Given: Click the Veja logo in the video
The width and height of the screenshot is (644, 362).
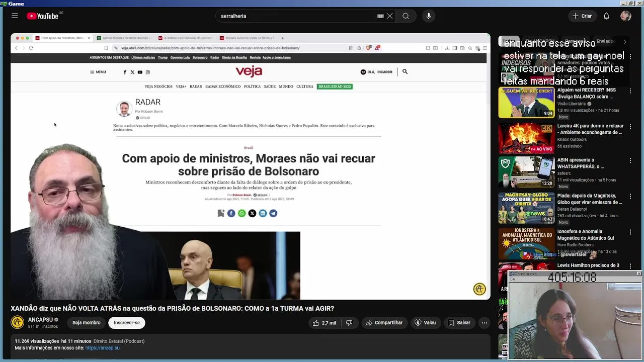Looking at the screenshot, I should (249, 71).
